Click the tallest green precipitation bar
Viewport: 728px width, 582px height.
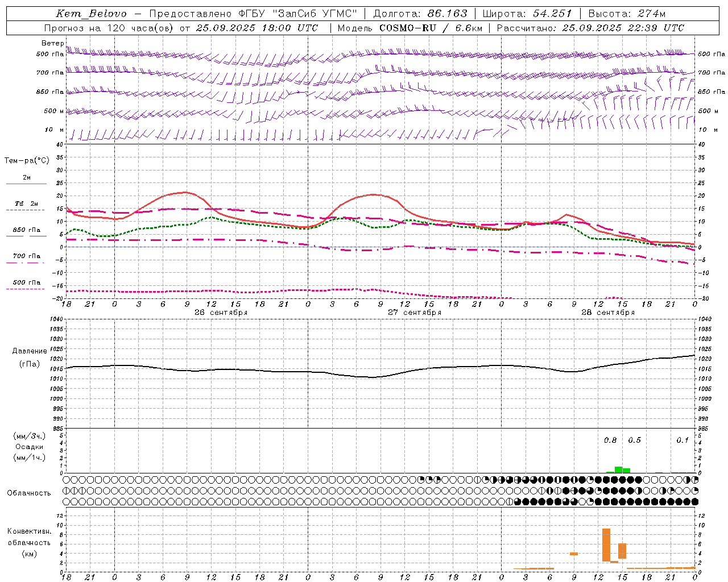click(618, 469)
